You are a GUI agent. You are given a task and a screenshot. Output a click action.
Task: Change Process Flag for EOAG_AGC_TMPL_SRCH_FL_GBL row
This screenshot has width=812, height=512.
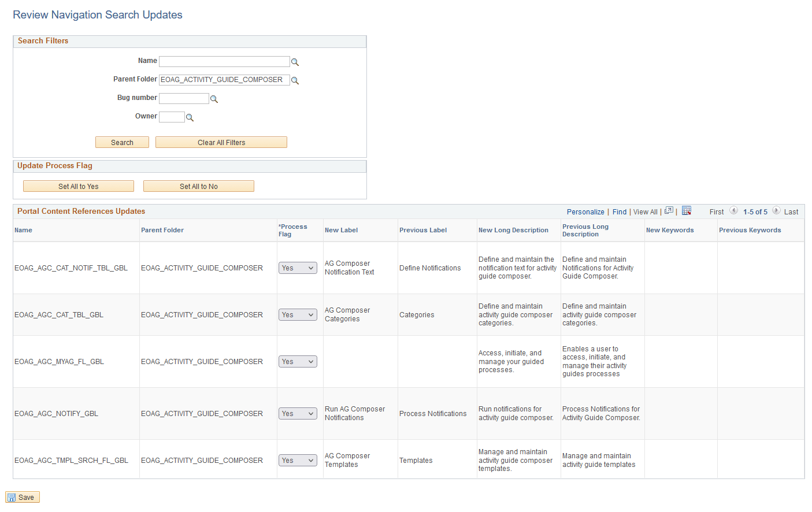(298, 460)
